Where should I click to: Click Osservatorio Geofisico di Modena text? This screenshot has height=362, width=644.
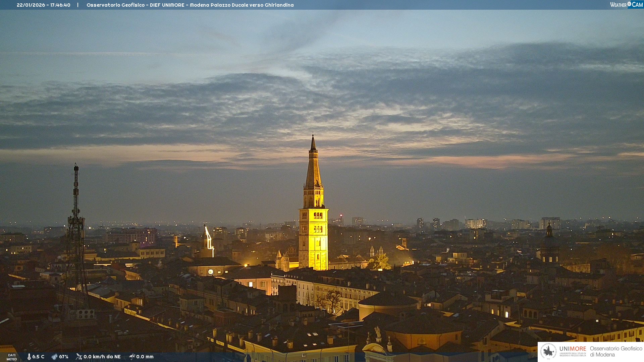(x=616, y=352)
